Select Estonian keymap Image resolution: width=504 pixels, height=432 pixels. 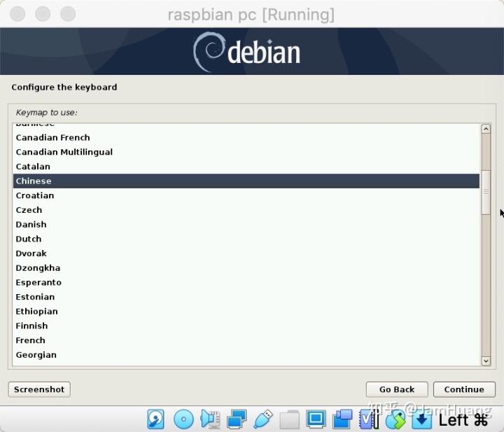point(246,297)
